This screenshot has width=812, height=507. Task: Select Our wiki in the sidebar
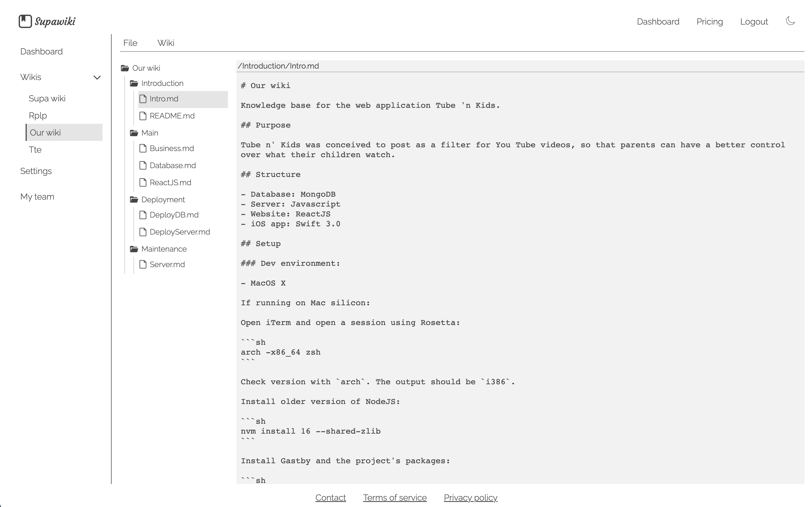[x=64, y=132]
